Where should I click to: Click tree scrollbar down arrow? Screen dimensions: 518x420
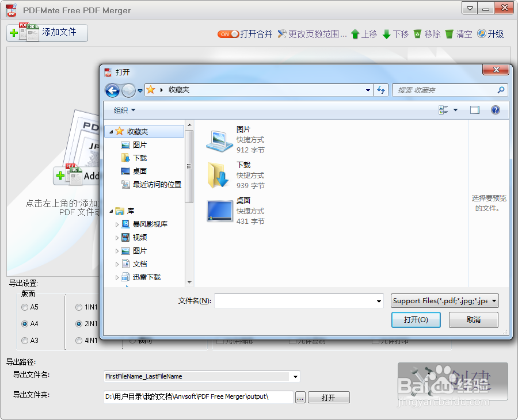tap(189, 282)
